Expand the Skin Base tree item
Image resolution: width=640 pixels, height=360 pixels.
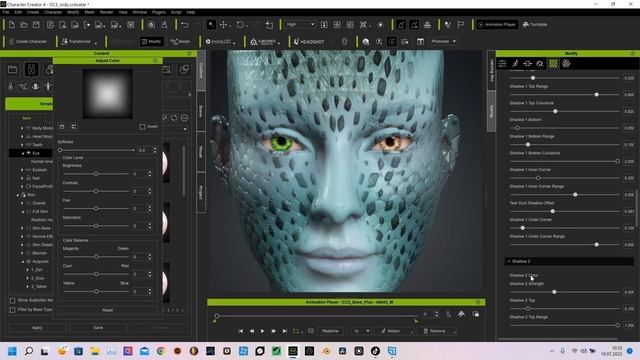point(22,228)
